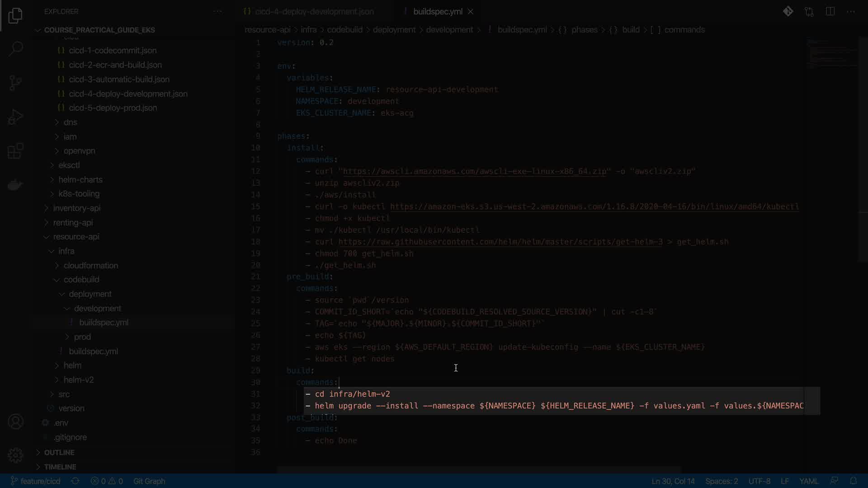Viewport: 868px width, 488px height.
Task: Click the split editor right icon
Action: click(830, 11)
